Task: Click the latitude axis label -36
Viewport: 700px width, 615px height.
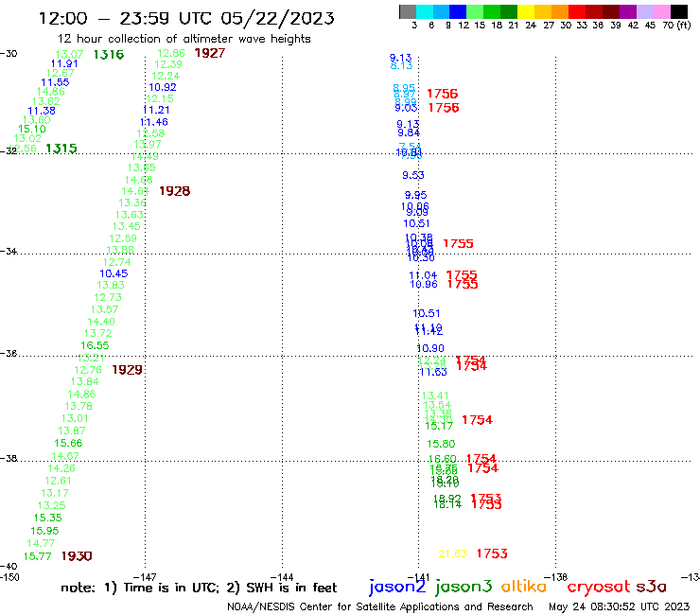Action: pos(9,353)
